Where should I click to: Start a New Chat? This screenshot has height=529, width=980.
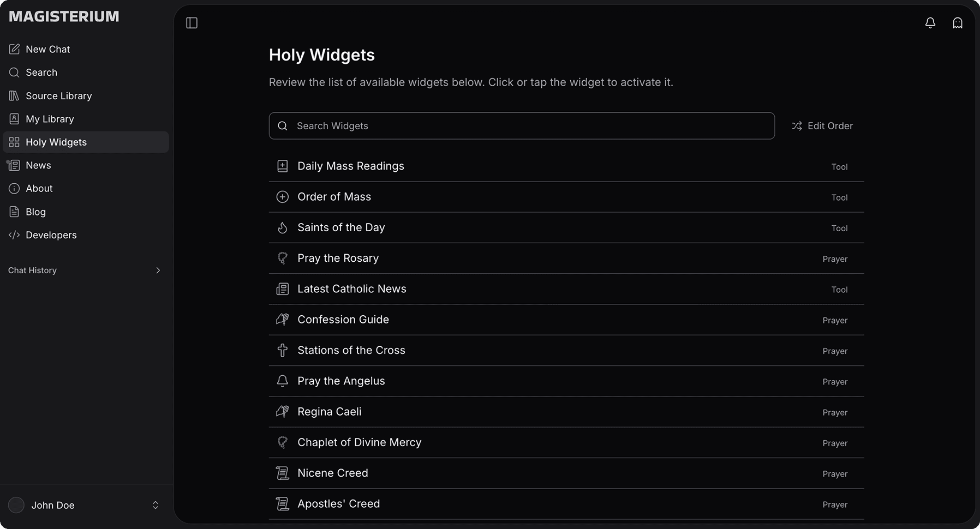pos(47,50)
